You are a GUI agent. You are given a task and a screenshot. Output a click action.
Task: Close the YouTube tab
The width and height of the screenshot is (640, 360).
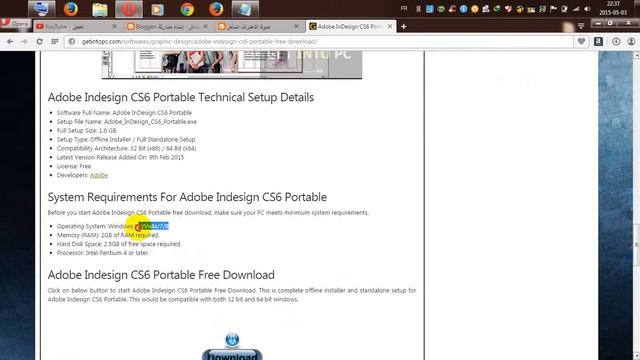pyautogui.click(x=114, y=27)
